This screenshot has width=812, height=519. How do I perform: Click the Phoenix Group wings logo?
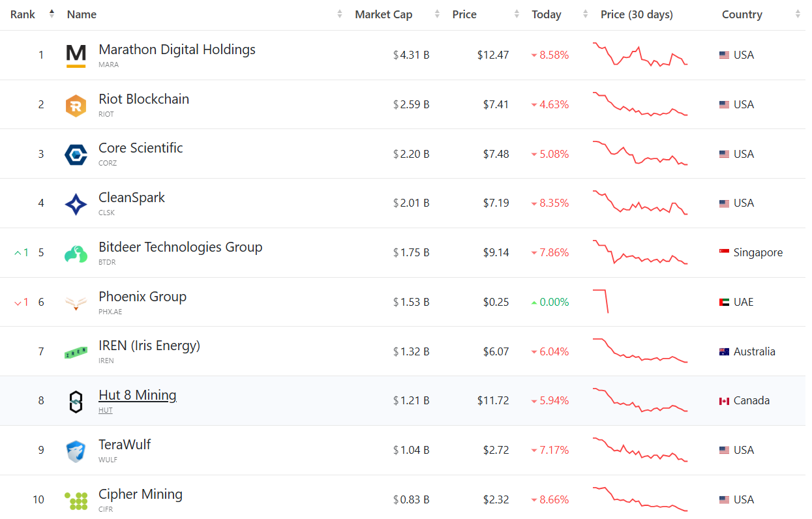pyautogui.click(x=76, y=303)
